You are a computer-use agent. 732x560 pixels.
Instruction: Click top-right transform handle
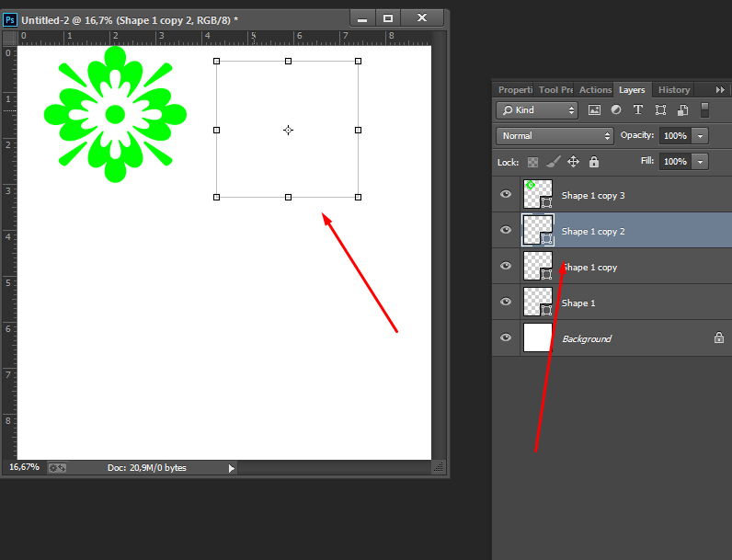click(358, 61)
